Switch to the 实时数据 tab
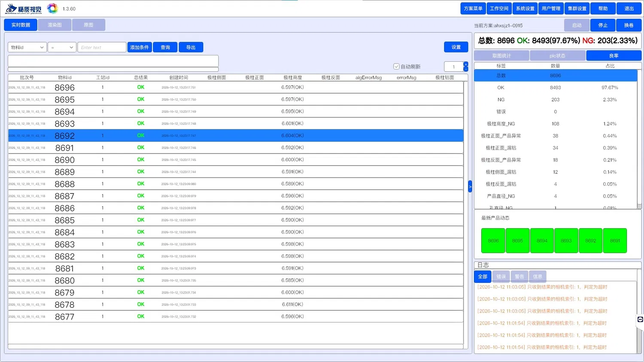Screen dimensions: 644x362 tap(21, 25)
